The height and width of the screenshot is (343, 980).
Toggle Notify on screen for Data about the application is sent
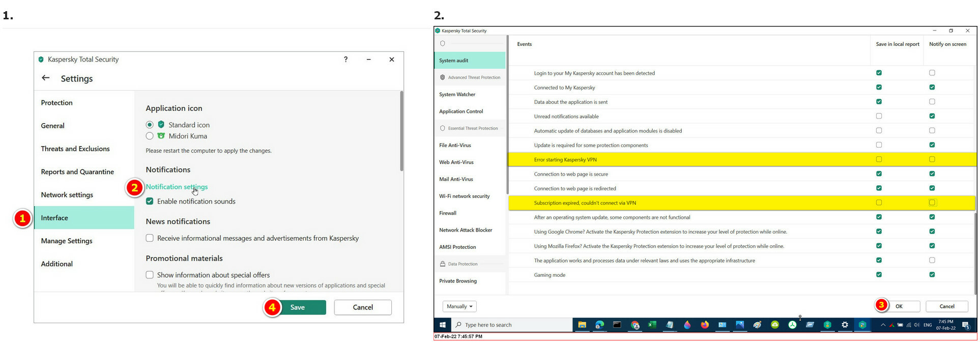tap(932, 102)
